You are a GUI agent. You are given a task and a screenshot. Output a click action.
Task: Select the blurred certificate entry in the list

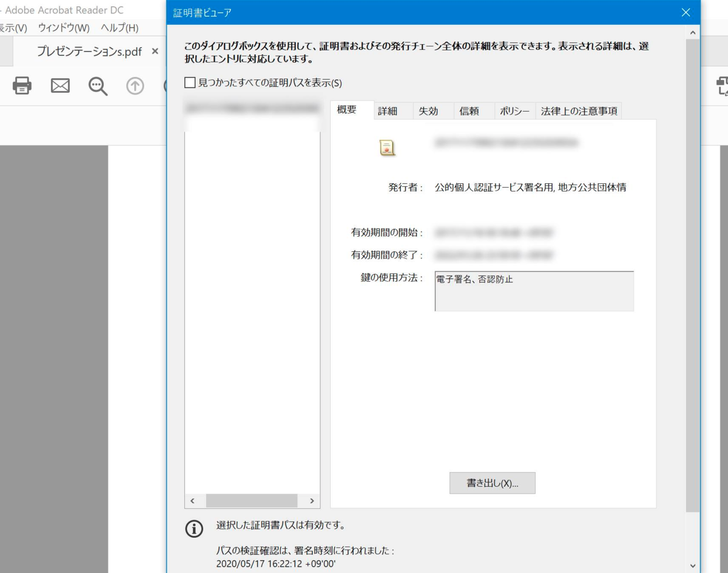pyautogui.click(x=252, y=108)
